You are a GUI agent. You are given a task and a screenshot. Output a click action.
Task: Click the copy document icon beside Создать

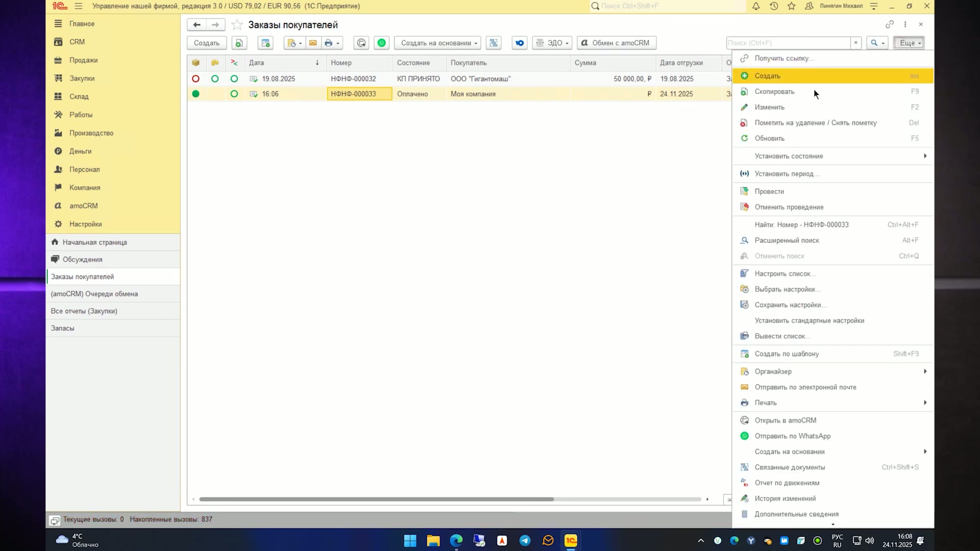[239, 43]
